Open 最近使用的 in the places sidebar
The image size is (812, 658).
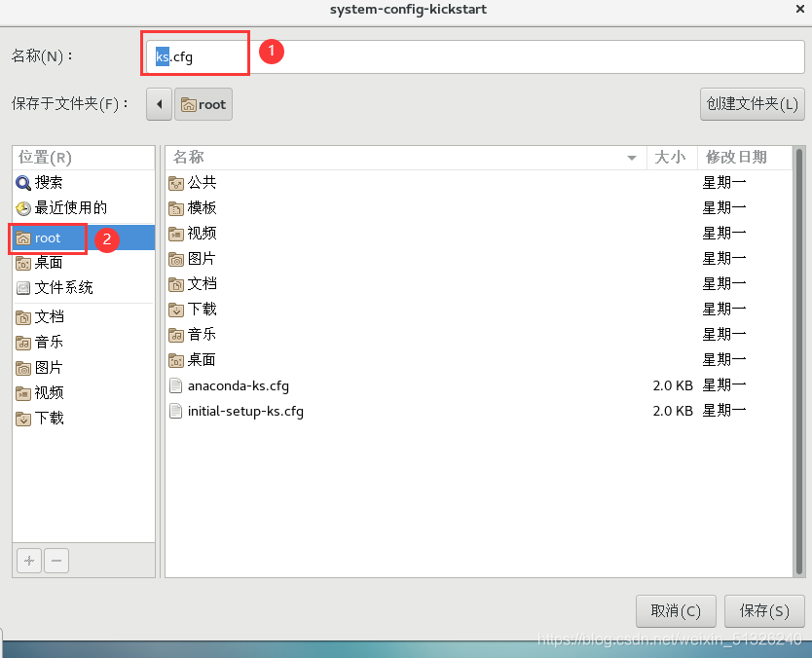84,207
